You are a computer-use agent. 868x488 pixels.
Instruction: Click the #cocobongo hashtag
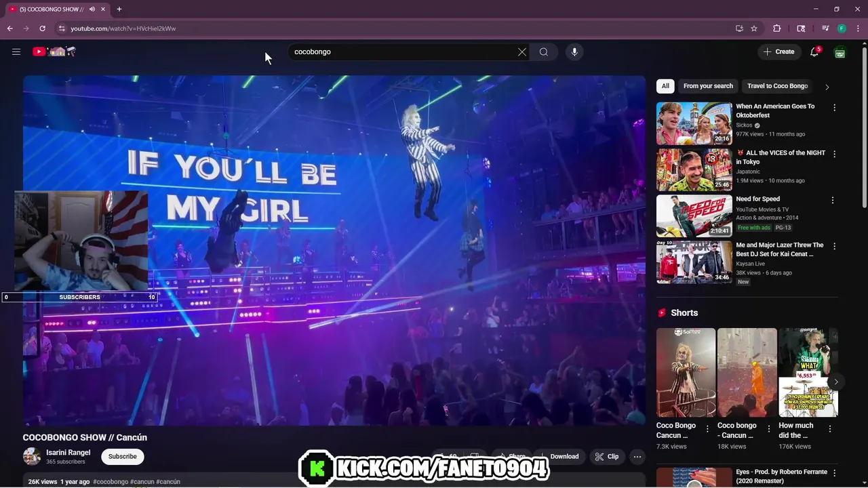click(x=111, y=482)
